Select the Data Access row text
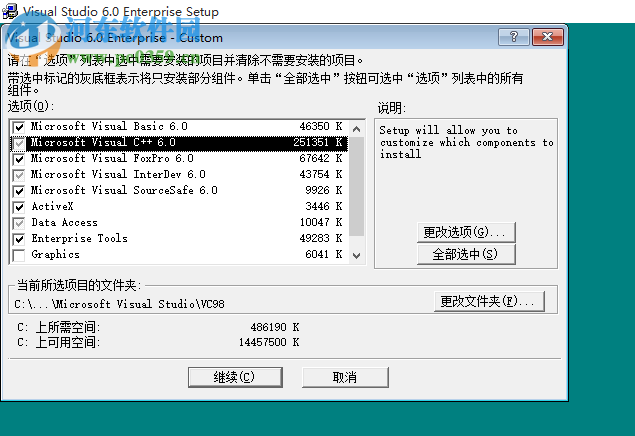 tap(65, 222)
